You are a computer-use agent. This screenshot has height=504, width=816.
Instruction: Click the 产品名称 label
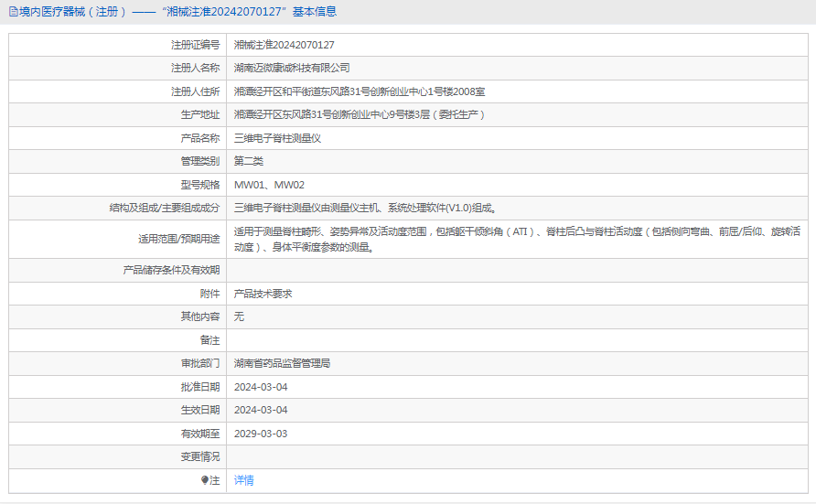[200, 138]
